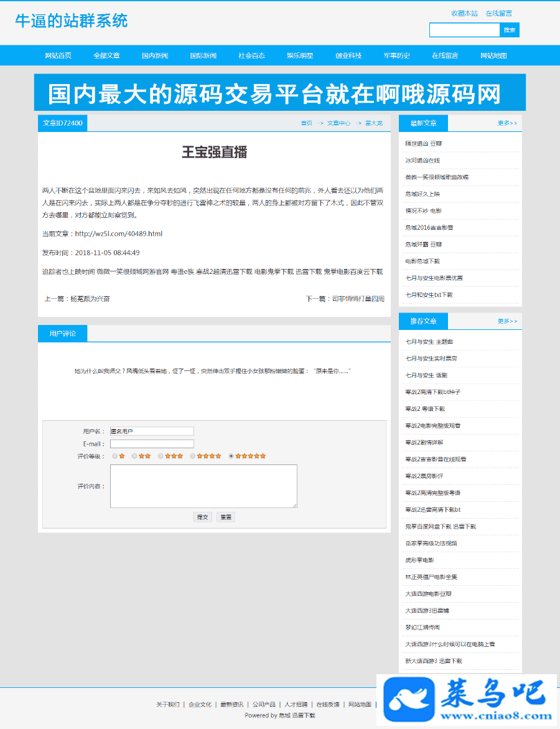Select the two-star rating option
The height and width of the screenshot is (729, 560).
(x=134, y=456)
